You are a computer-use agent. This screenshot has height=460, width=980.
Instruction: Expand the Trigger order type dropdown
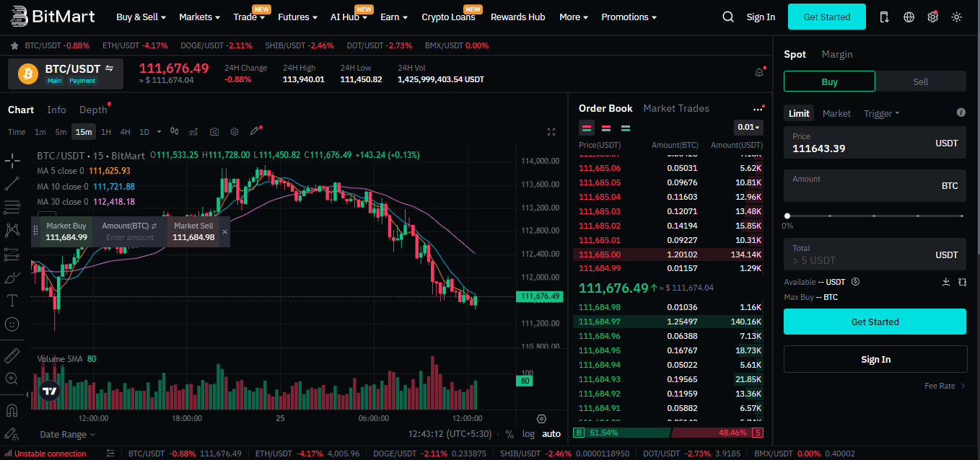pos(881,113)
